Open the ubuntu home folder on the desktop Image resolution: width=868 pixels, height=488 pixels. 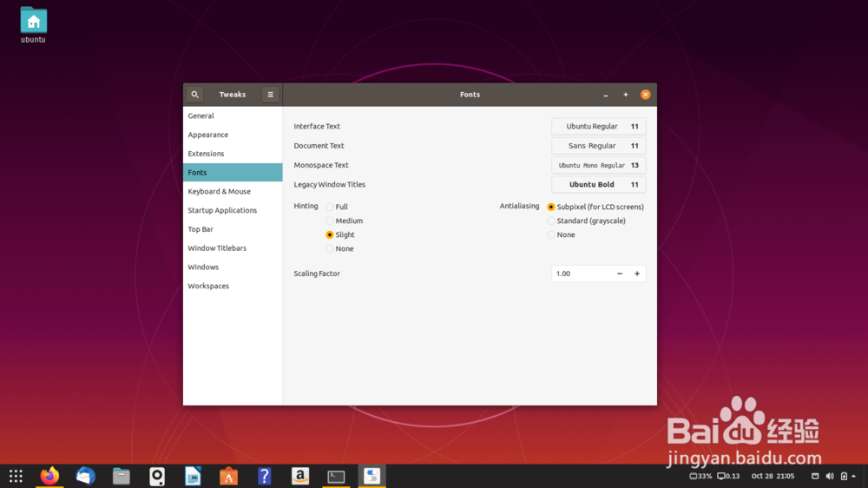pos(33,25)
